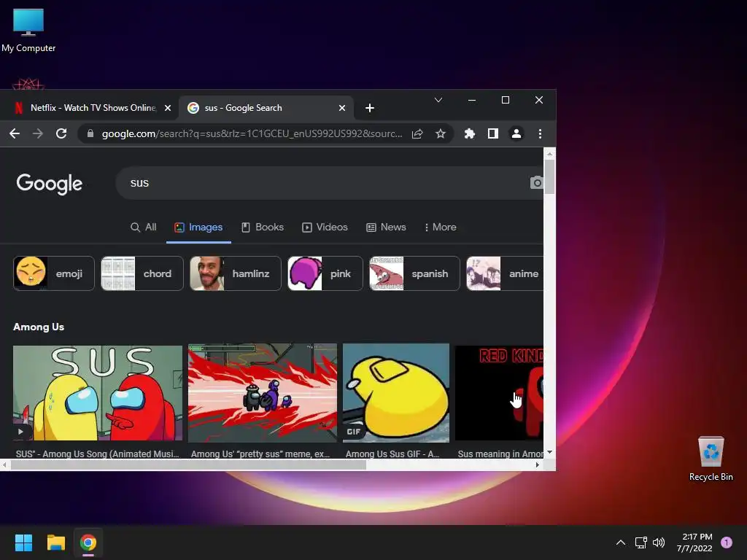This screenshot has width=747, height=560.
Task: Click the lock icon in address bar
Action: pos(90,134)
